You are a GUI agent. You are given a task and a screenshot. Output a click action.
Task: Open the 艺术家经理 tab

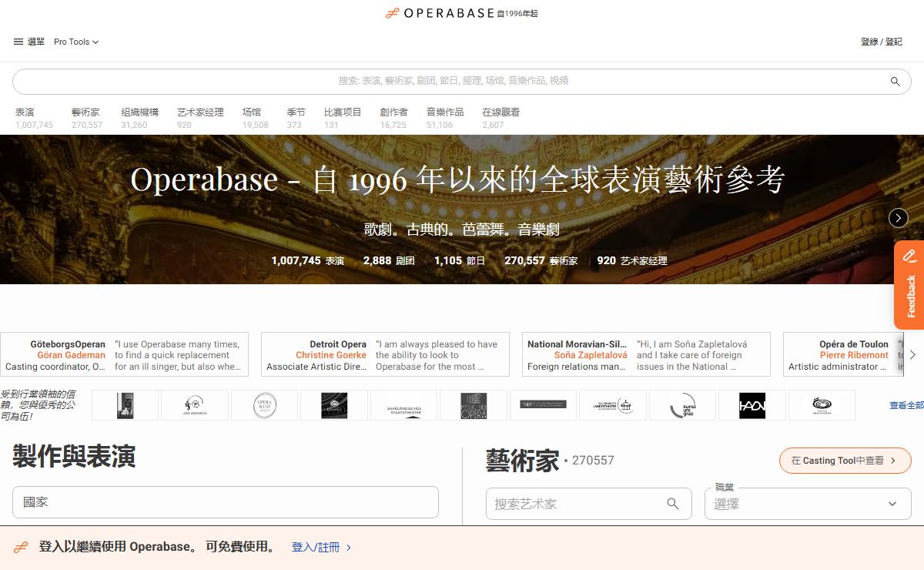click(200, 118)
